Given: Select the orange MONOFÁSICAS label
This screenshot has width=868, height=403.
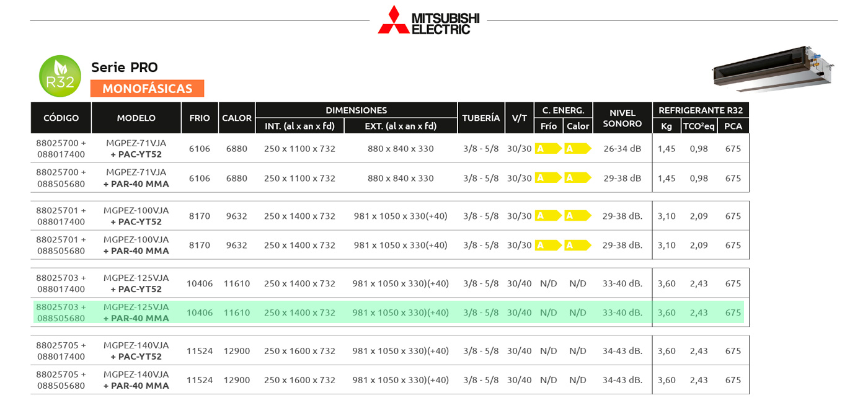Looking at the screenshot, I should pos(148,89).
